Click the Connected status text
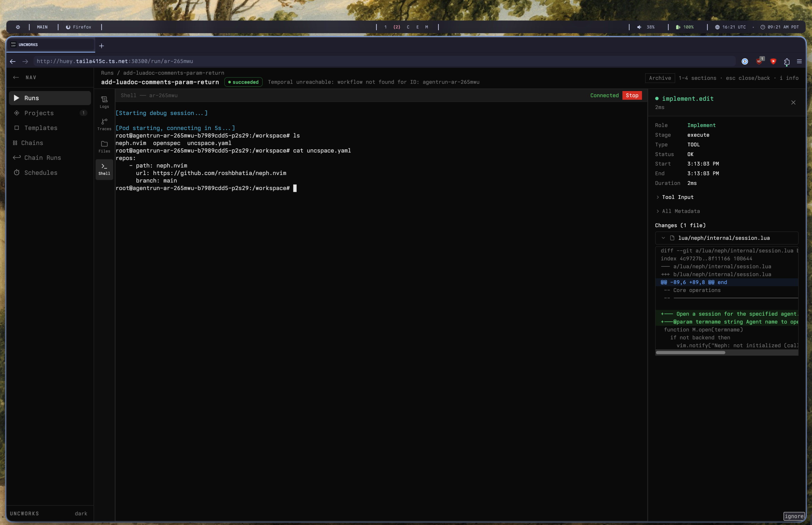 pyautogui.click(x=604, y=95)
